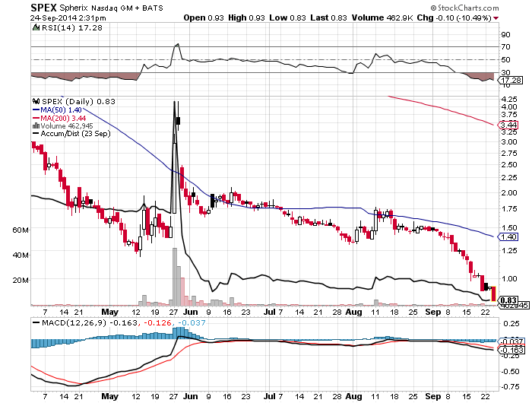Click the MA(50) 1.40 legend label

[58, 110]
